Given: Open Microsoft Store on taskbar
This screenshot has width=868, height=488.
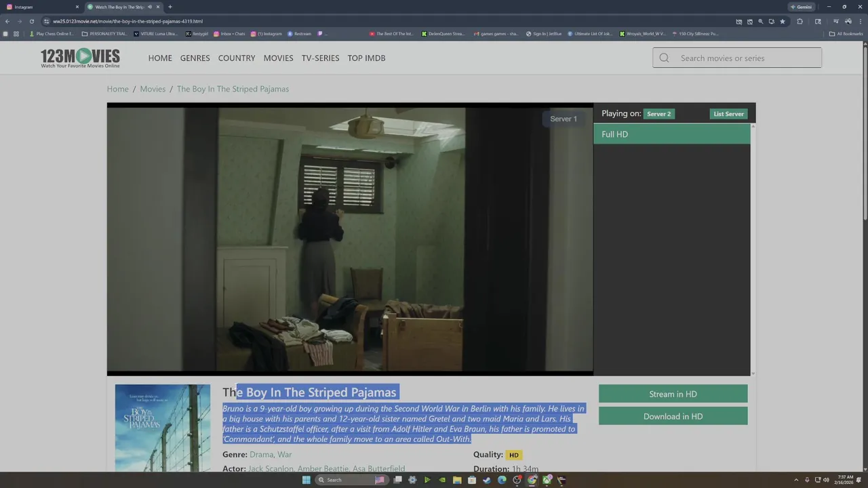Looking at the screenshot, I should pyautogui.click(x=472, y=480).
